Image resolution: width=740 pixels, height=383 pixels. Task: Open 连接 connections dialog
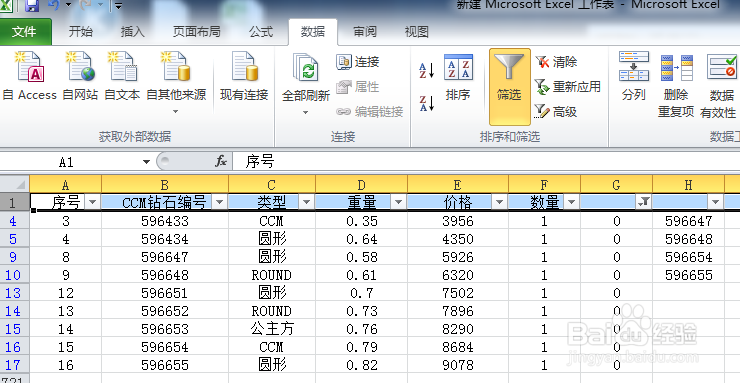pyautogui.click(x=358, y=62)
